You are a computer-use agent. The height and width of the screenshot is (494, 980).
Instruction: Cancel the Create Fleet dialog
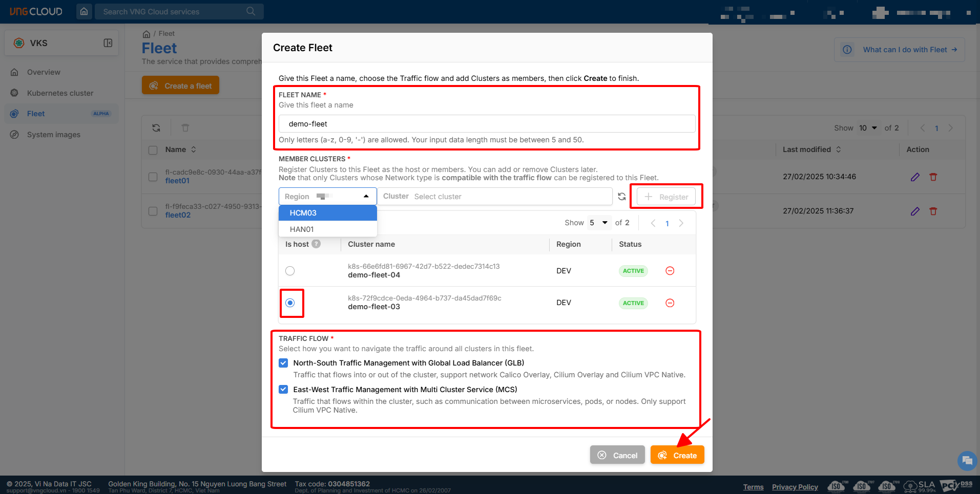tap(617, 455)
